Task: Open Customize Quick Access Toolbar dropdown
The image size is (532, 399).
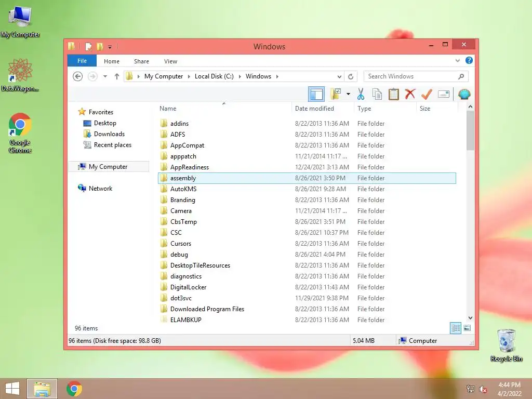Action: 110,47
